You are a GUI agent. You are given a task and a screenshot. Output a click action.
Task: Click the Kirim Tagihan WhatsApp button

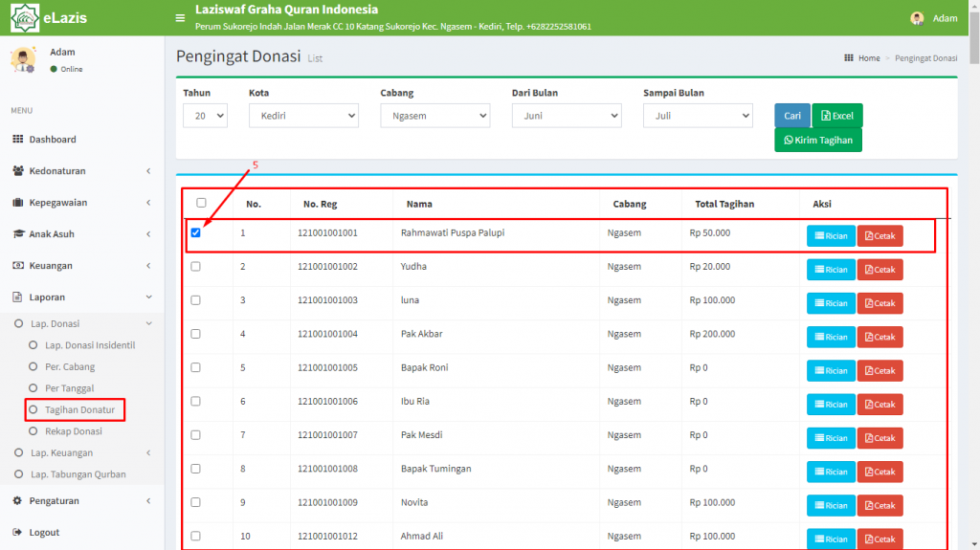coord(818,140)
